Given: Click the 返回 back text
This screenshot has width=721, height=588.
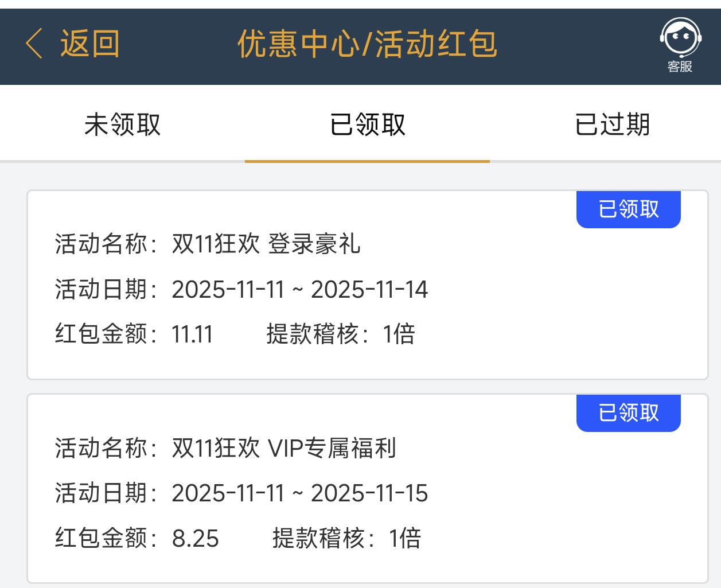Looking at the screenshot, I should click(x=90, y=44).
